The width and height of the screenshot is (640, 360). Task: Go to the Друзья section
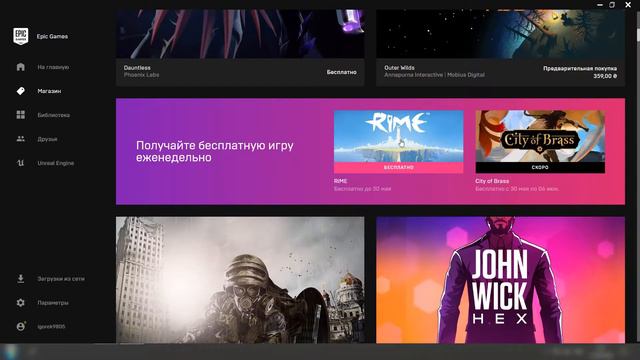(47, 139)
